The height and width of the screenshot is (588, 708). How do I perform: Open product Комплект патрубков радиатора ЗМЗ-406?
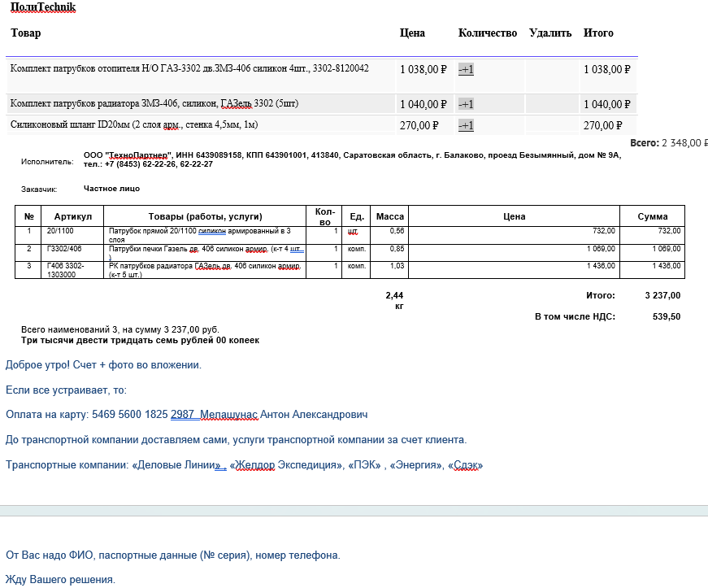154,103
